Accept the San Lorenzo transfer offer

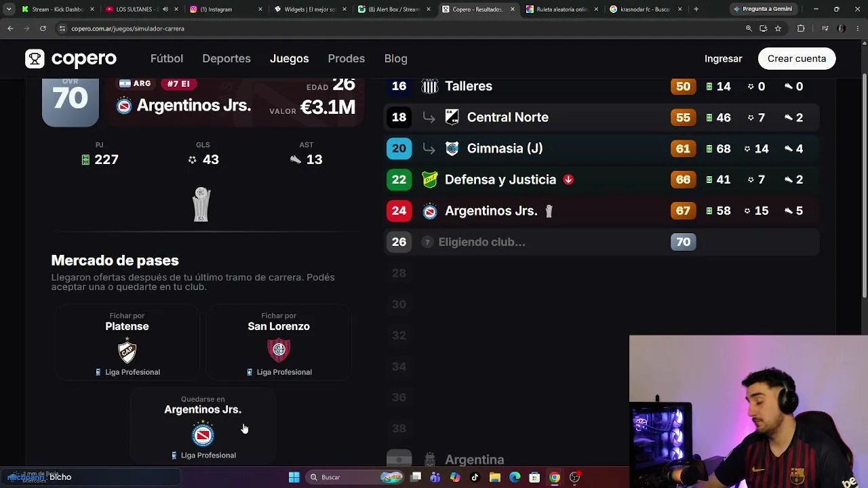click(x=279, y=343)
